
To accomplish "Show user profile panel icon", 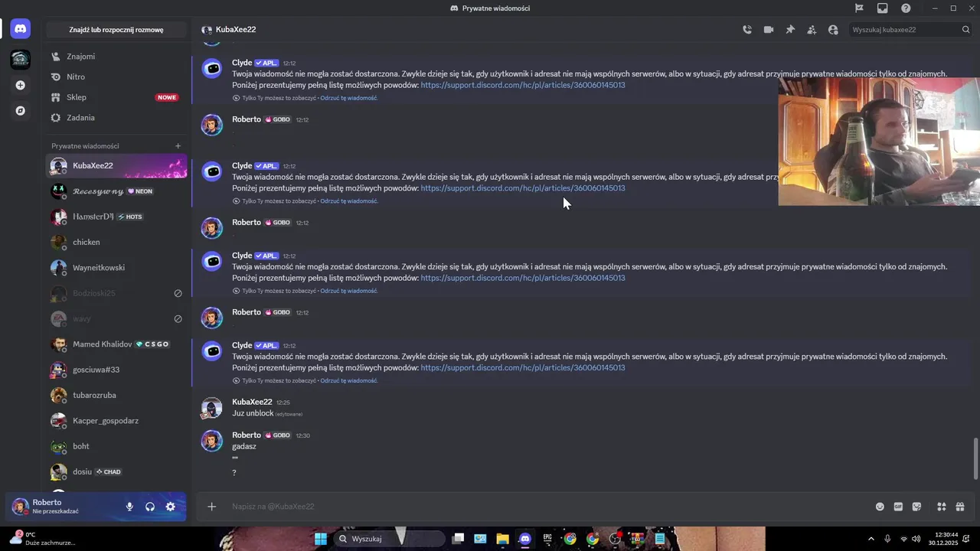I will click(833, 30).
